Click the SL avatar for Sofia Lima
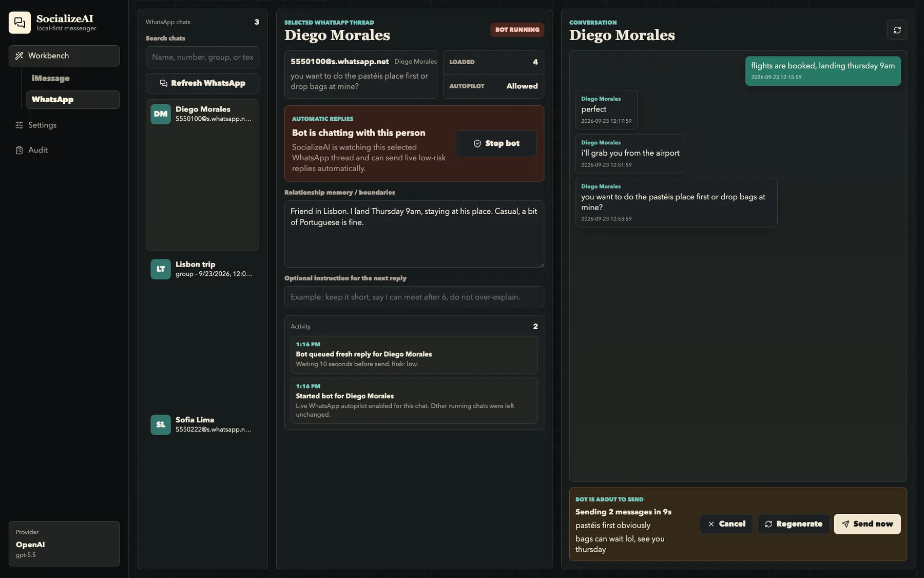Screen dimensions: 924x578 (x=161, y=424)
